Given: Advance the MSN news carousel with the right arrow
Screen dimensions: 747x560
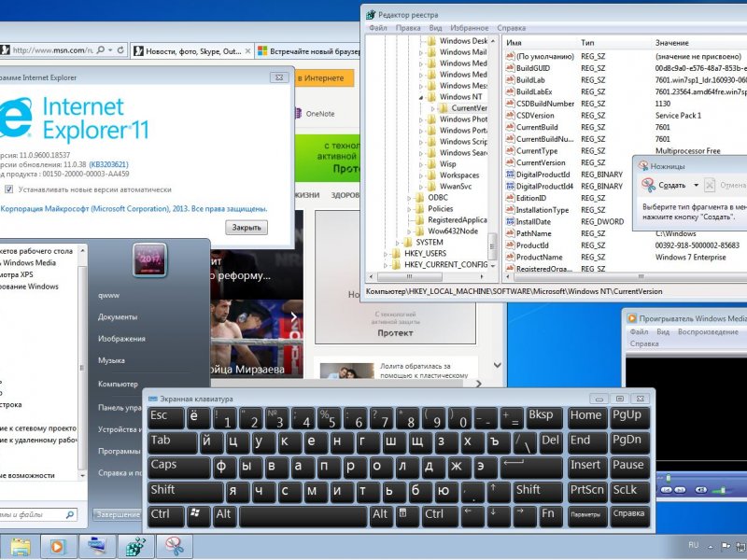Looking at the screenshot, I should pos(293,316).
